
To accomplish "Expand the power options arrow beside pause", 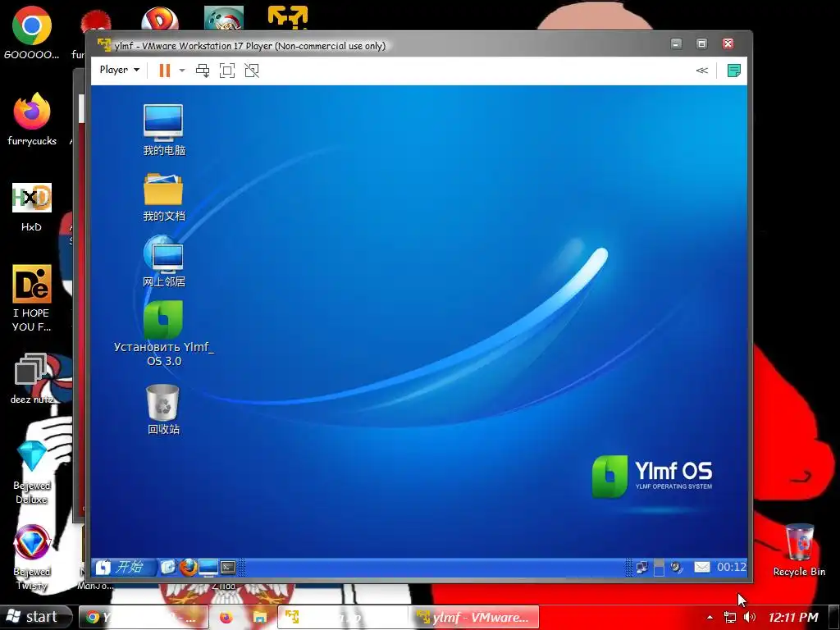I will tap(182, 71).
